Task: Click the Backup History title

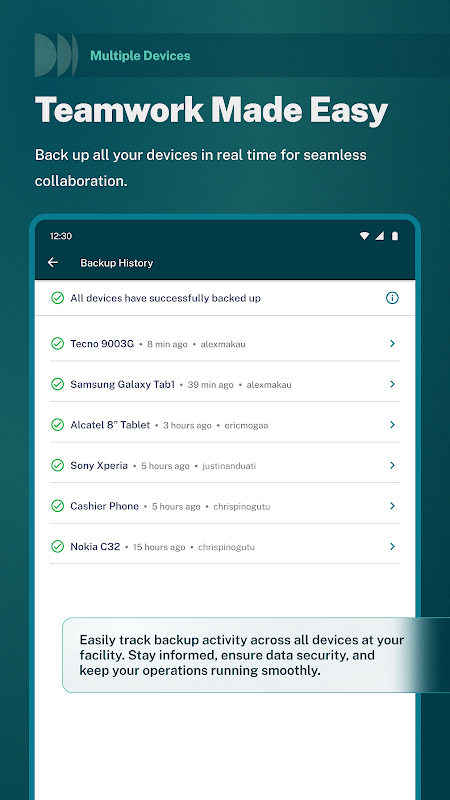Action: [117, 263]
